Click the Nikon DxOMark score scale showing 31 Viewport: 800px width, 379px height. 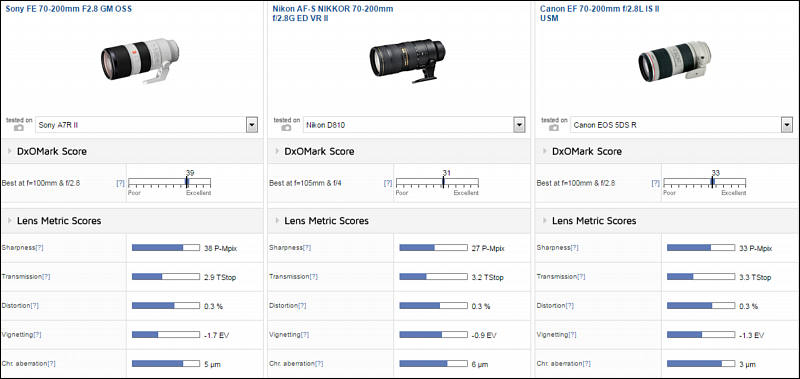pyautogui.click(x=437, y=183)
